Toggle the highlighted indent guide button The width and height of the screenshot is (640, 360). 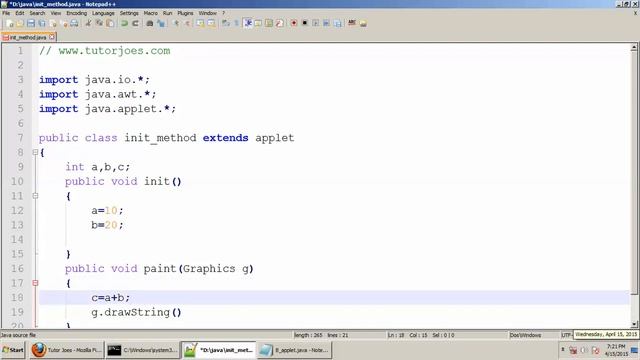pos(247,23)
